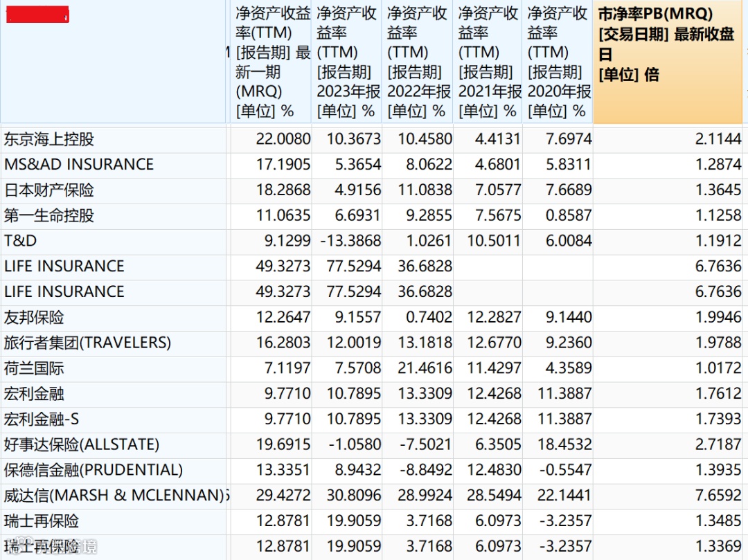Select the 旅行者集团(TRAVELERS) row name

[87, 343]
